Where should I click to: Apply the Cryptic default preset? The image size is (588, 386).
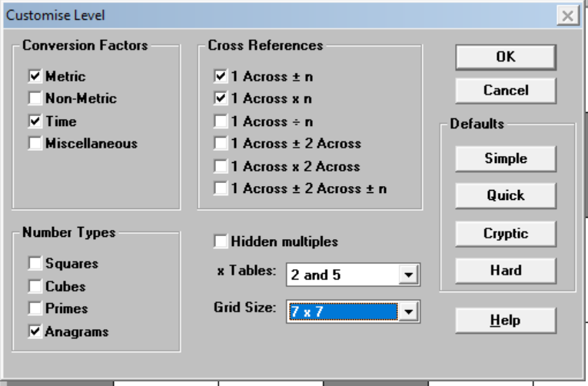505,233
